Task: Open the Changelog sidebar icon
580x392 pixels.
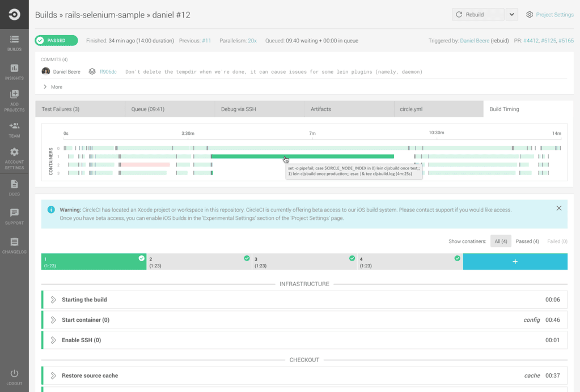Action: [14, 245]
